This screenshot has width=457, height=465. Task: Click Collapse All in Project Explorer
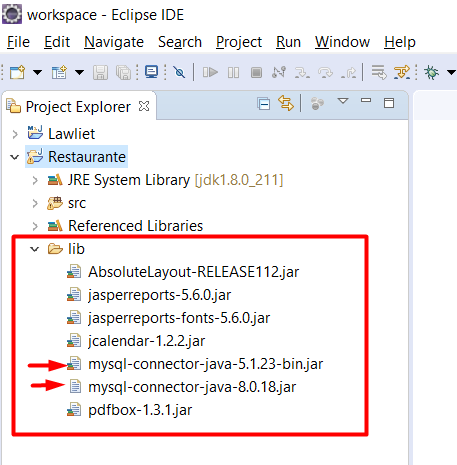pos(264,104)
